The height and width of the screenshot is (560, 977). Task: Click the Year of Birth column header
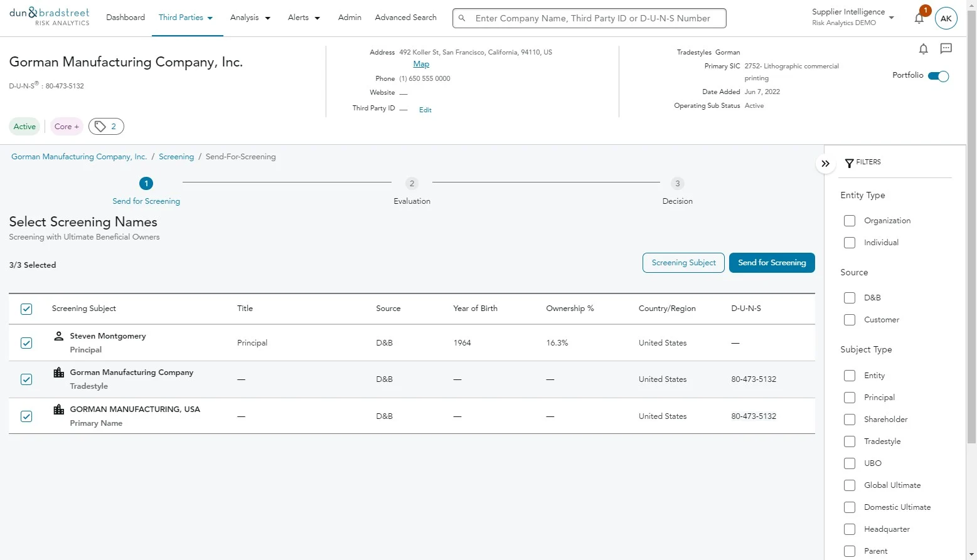(x=475, y=309)
